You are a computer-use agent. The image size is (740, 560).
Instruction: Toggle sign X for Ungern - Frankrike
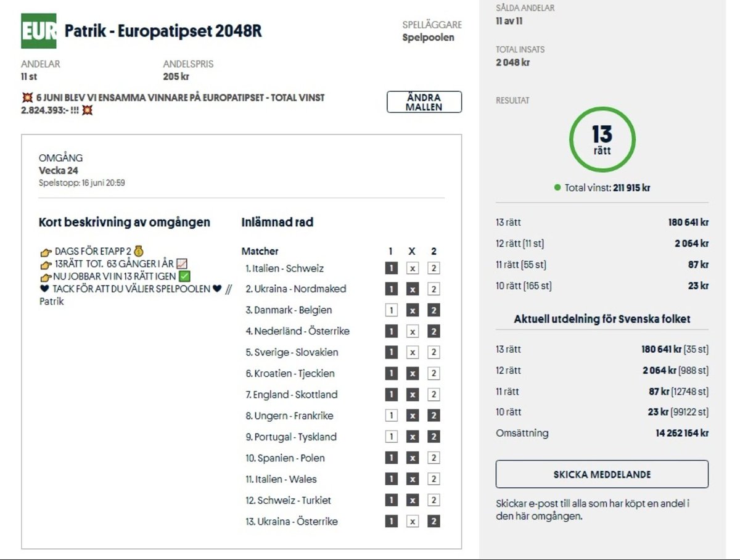(413, 416)
